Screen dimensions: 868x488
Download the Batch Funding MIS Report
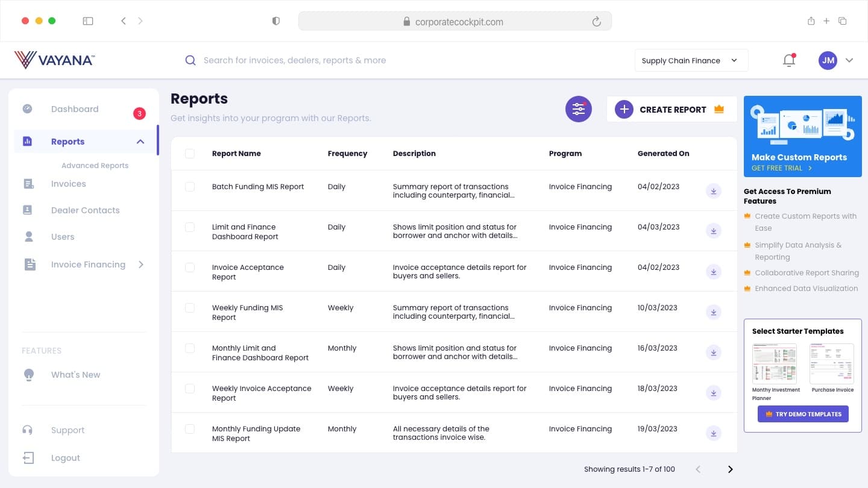click(x=714, y=192)
